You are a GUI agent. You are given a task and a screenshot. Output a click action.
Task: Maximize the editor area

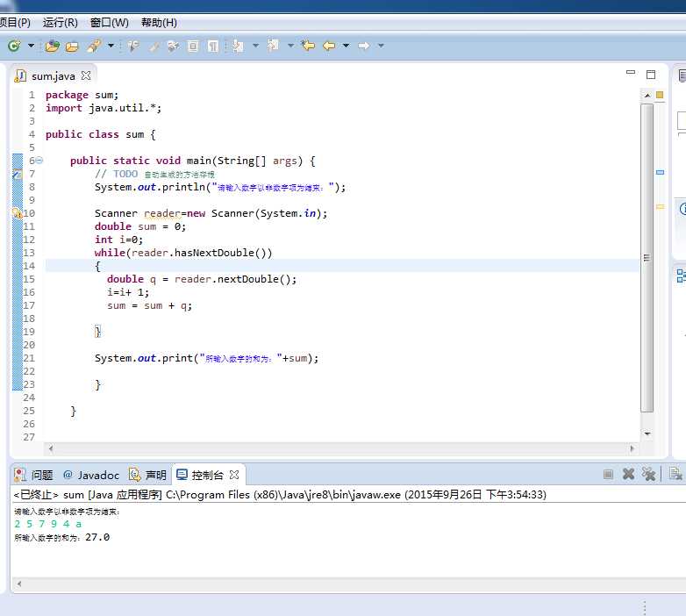click(x=651, y=75)
